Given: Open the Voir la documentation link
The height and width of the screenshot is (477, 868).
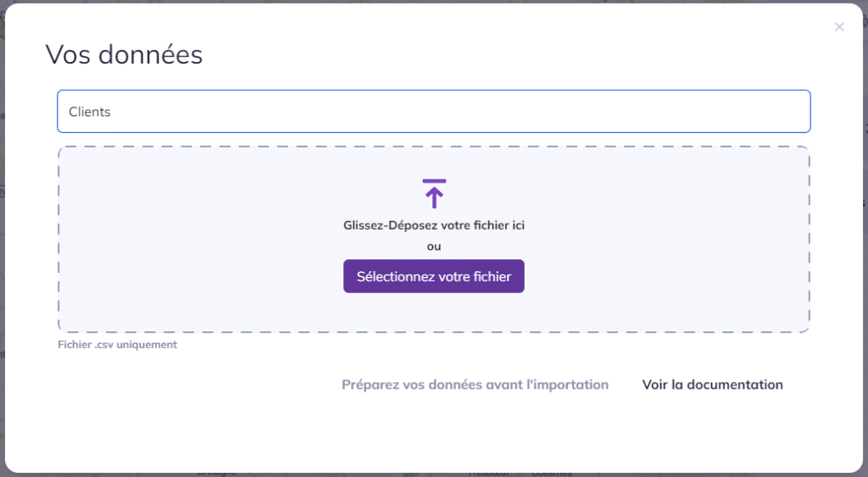Looking at the screenshot, I should click(x=712, y=385).
